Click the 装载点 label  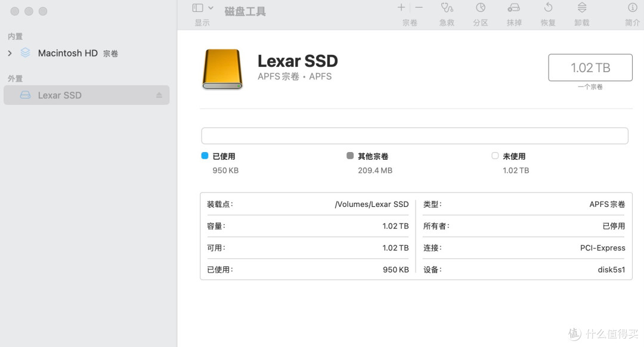[x=219, y=204]
